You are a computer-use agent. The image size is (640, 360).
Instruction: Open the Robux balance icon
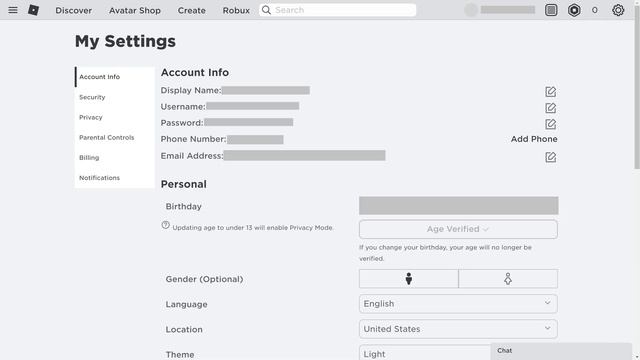point(574,10)
